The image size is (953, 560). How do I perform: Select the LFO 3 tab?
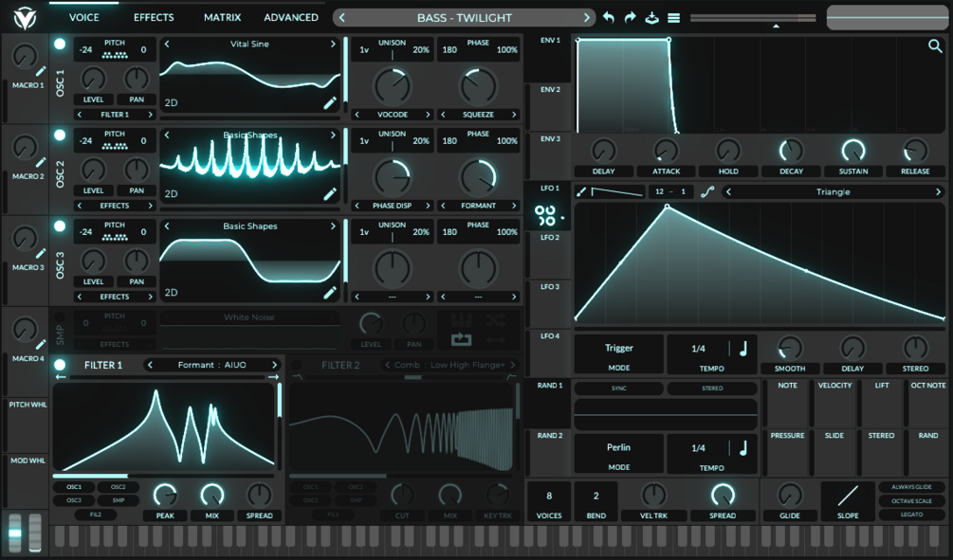[x=549, y=303]
